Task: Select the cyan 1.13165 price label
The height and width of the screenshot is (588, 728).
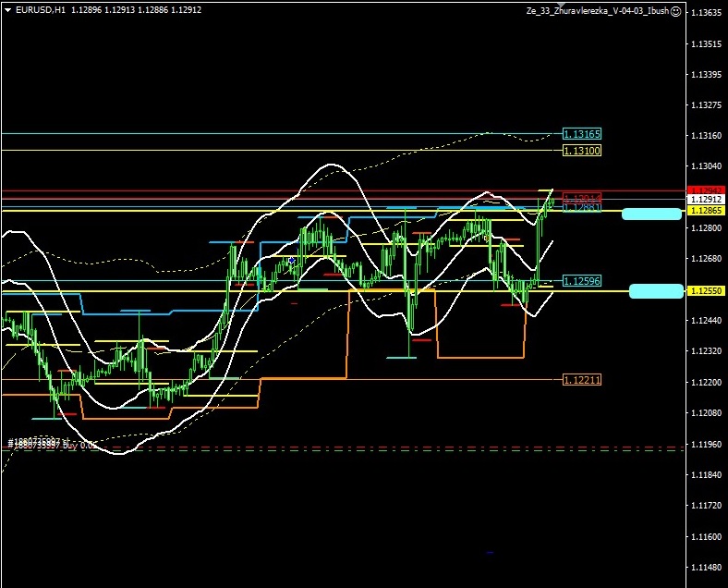Action: pyautogui.click(x=581, y=135)
